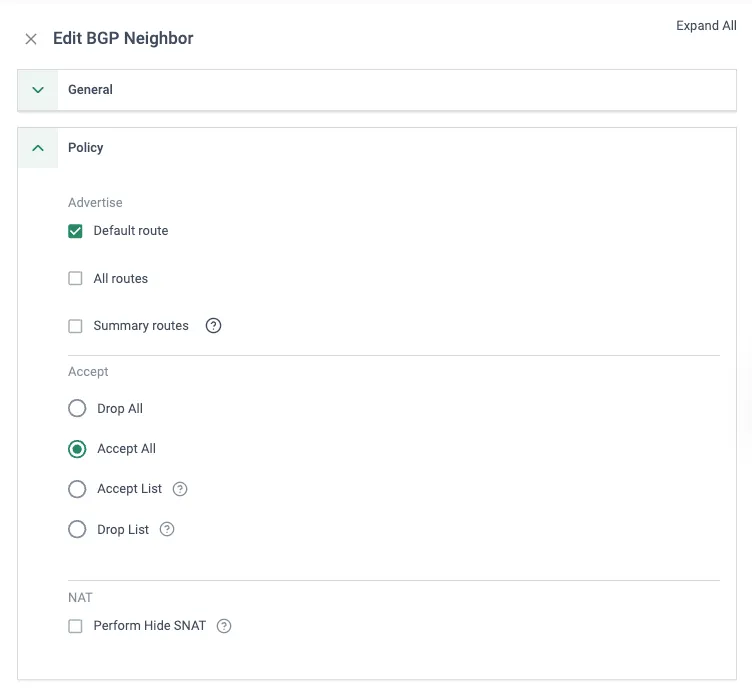Click the Default route label text
The height and width of the screenshot is (690, 752).
pos(131,231)
